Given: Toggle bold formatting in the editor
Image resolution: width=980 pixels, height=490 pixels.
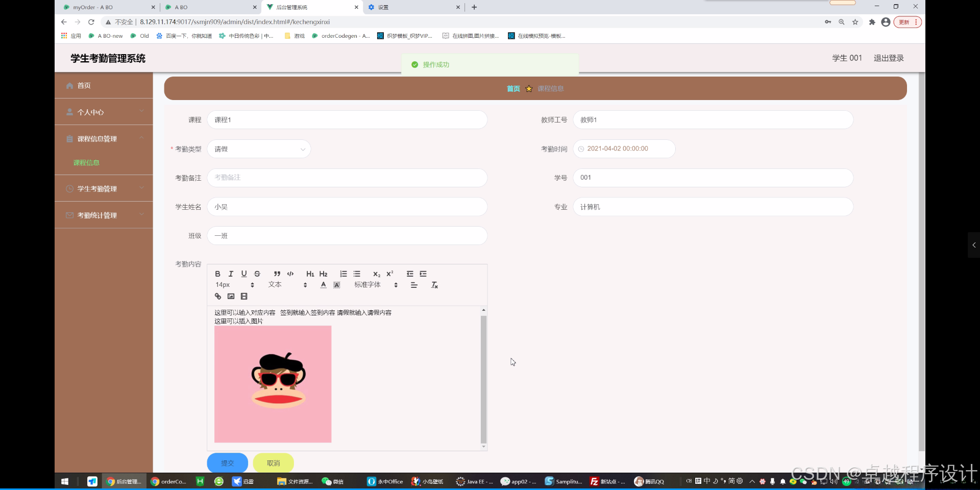Looking at the screenshot, I should (x=217, y=274).
